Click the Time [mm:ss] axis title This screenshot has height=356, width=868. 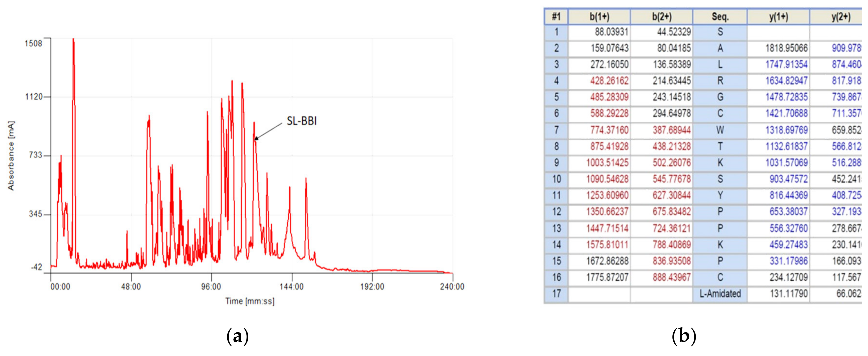pos(250,301)
